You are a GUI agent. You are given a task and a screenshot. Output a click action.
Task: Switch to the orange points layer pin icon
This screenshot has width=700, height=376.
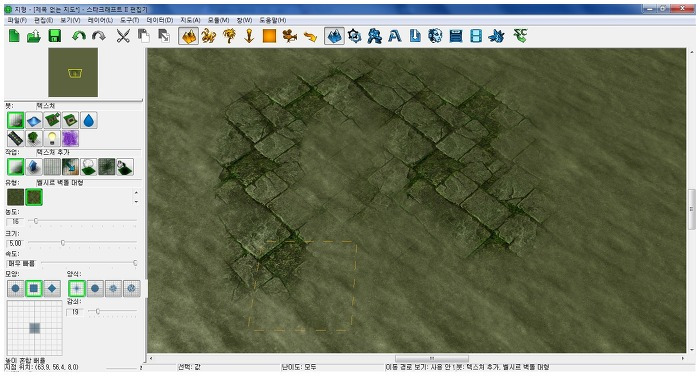click(249, 36)
